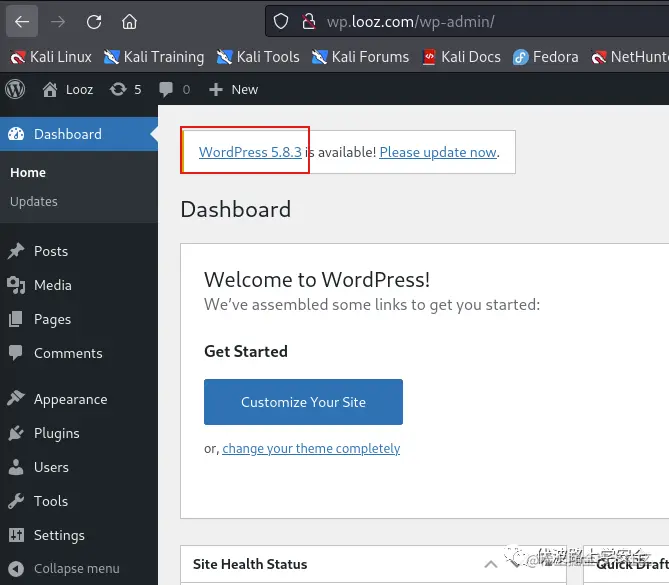Open Updates submenu item
Image resolution: width=669 pixels, height=585 pixels.
(x=34, y=201)
